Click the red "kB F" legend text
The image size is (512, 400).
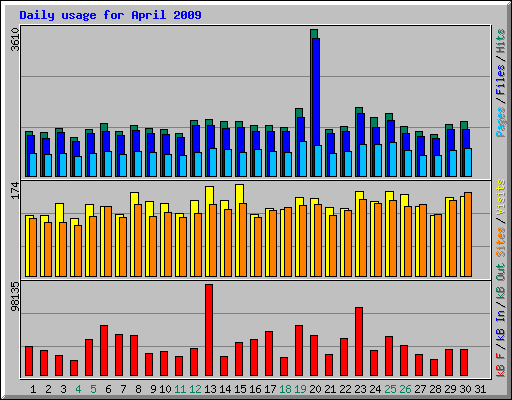(x=500, y=365)
